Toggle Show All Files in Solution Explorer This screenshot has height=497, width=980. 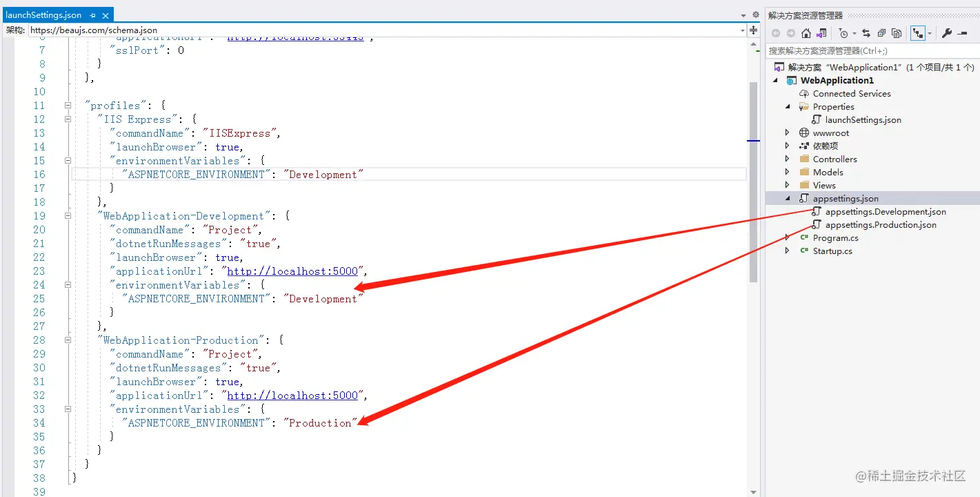coord(897,32)
